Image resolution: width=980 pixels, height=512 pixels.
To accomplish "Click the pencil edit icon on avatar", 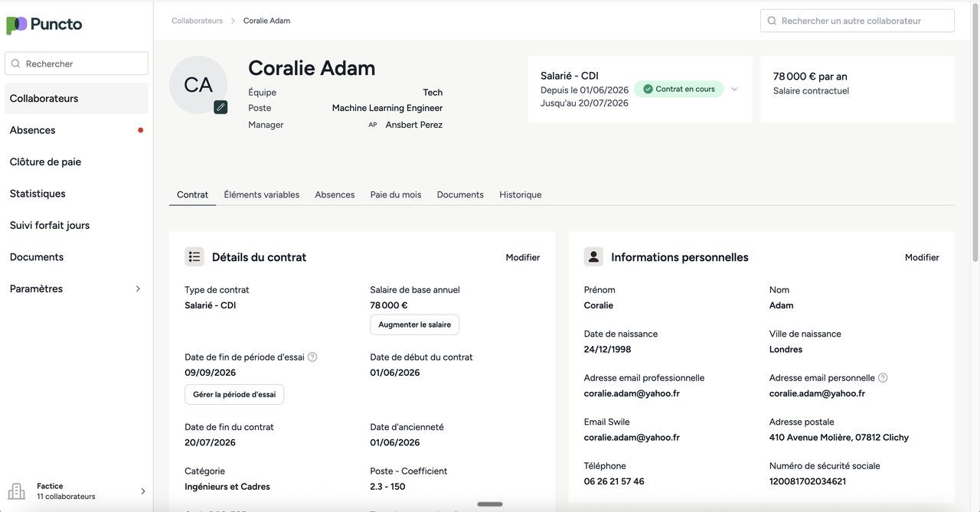I will tap(220, 107).
